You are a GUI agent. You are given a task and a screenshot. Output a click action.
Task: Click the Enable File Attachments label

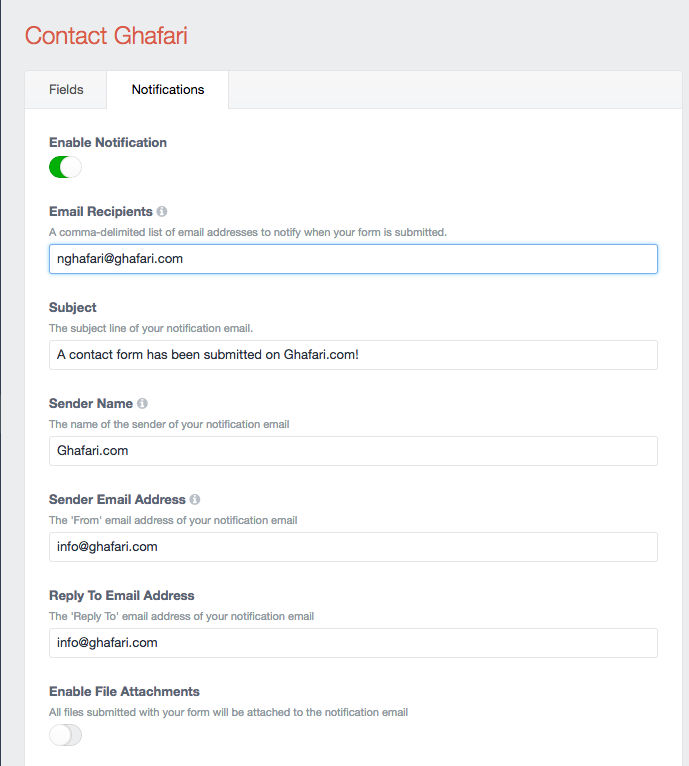124,691
